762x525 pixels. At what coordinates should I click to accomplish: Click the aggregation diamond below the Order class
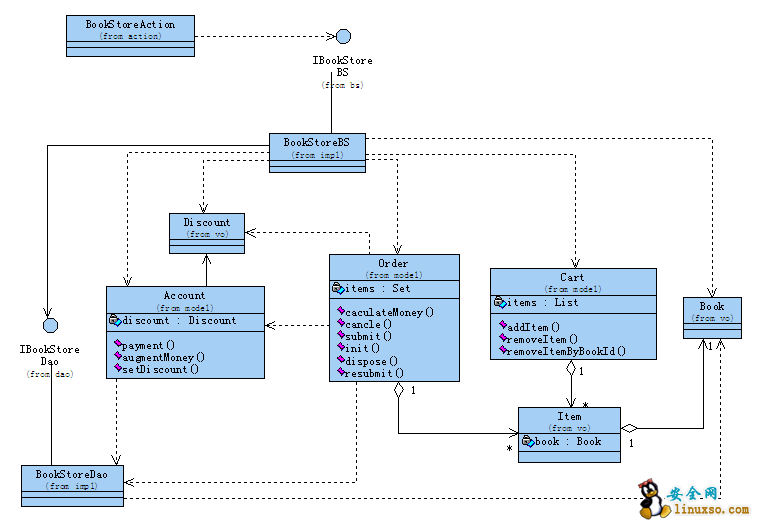tap(398, 390)
